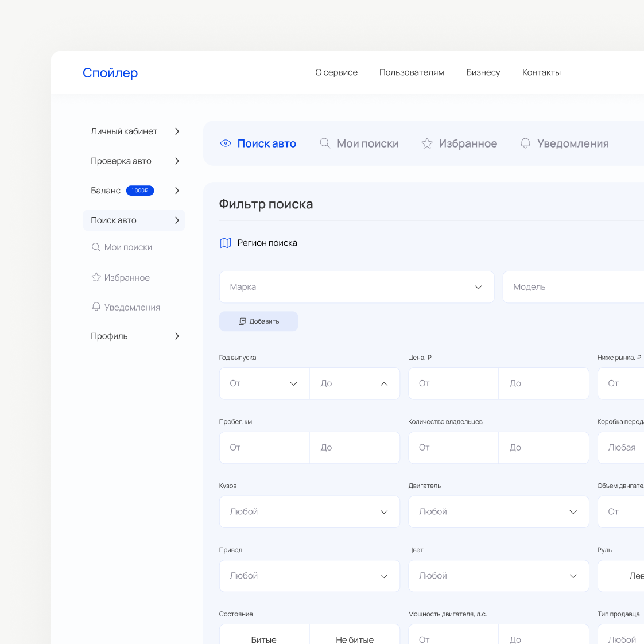
Task: Open Проверка авто in sidebar
Action: click(x=121, y=161)
